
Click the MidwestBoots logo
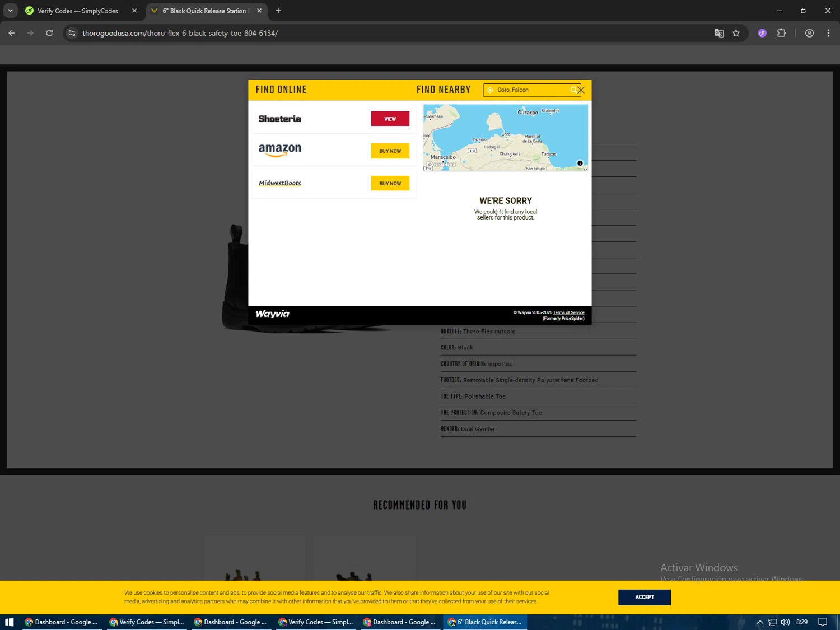(x=279, y=183)
